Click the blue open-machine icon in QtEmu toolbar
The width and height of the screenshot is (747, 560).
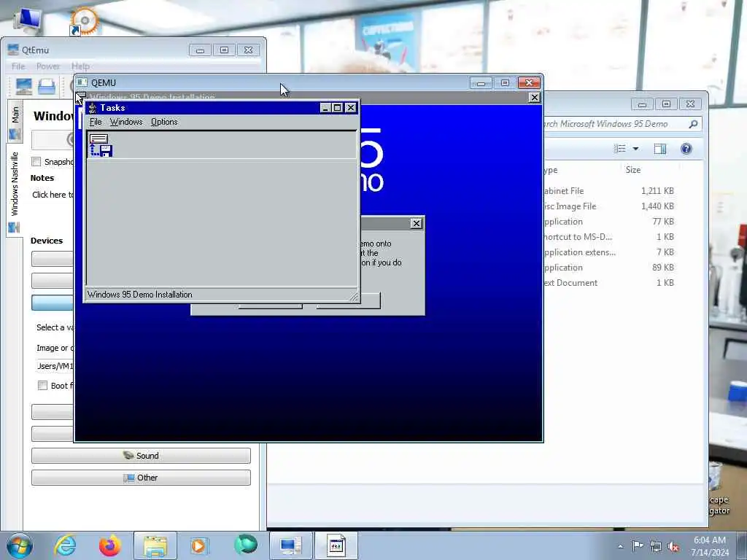pos(47,86)
